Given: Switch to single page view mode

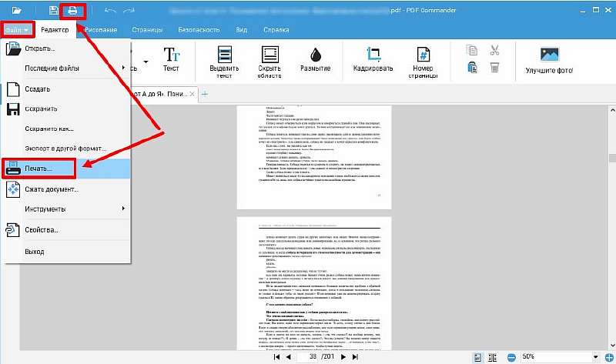Looking at the screenshot, I should [x=477, y=357].
